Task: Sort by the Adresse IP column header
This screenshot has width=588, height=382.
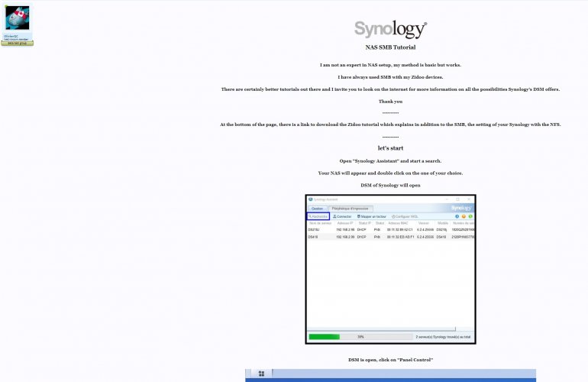Action: 344,223
